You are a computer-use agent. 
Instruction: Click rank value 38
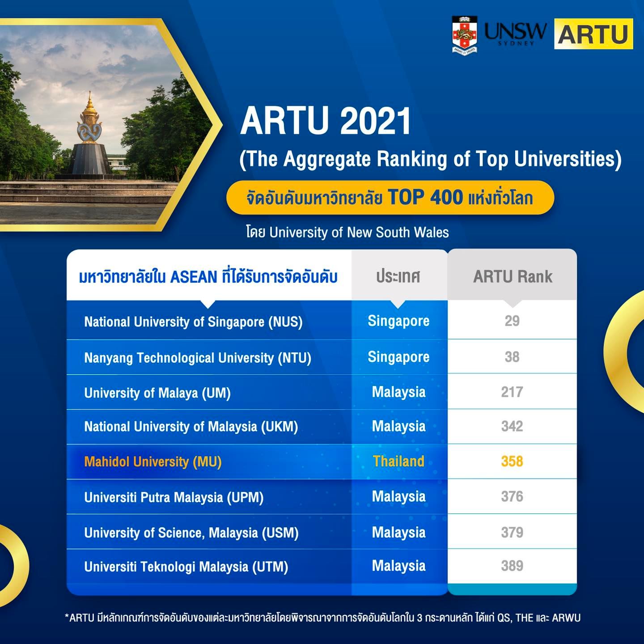click(x=512, y=356)
